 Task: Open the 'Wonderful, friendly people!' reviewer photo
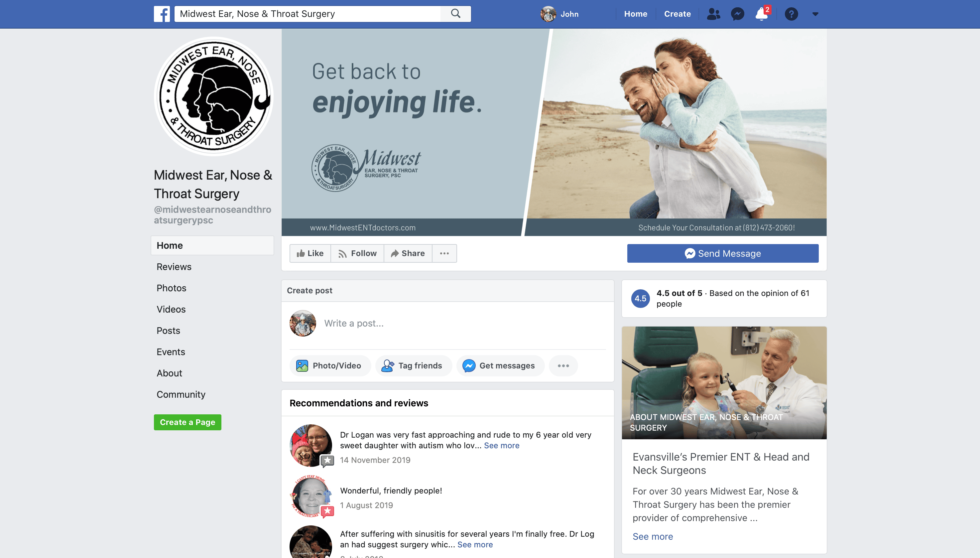[x=311, y=496]
